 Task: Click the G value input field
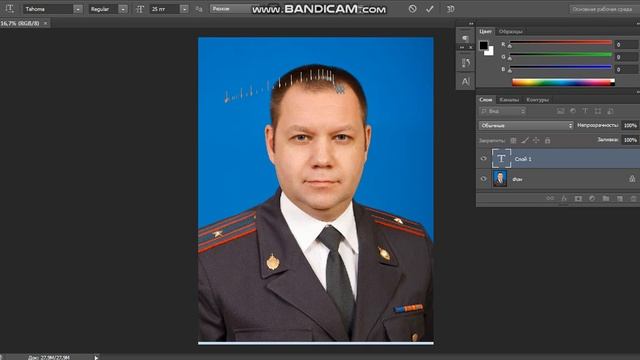click(x=627, y=57)
